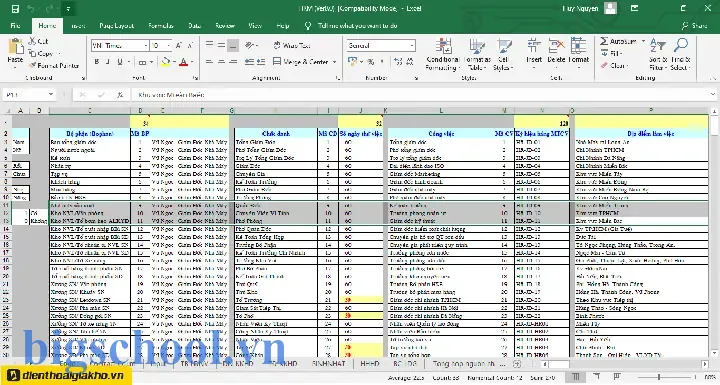This screenshot has height=385, width=720.
Task: Activate the Format Painter brush
Action: coord(32,65)
